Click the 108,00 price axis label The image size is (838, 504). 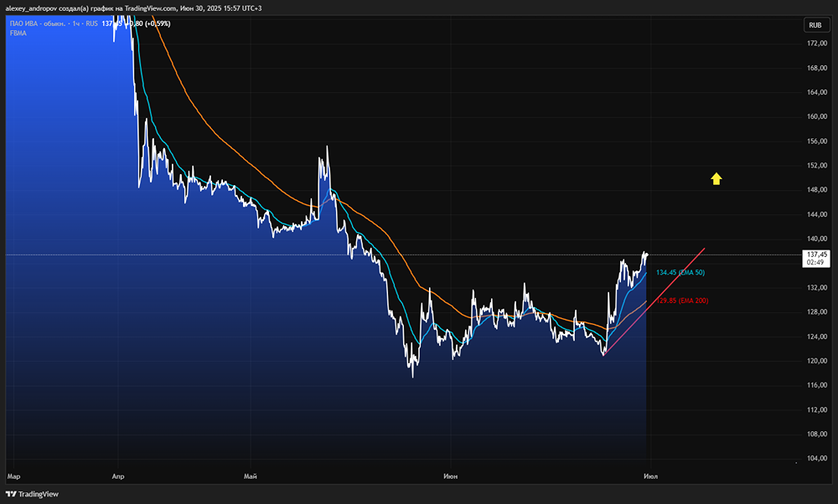point(816,434)
